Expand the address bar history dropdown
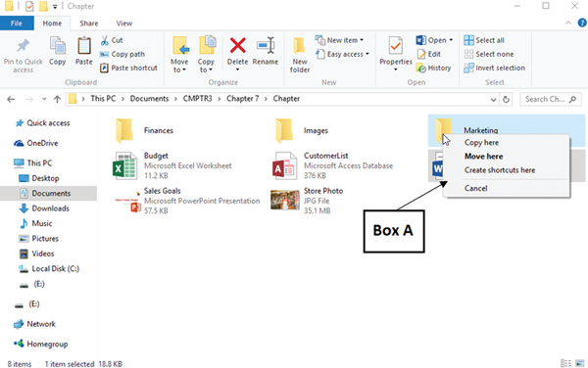The width and height of the screenshot is (588, 368). click(x=493, y=100)
